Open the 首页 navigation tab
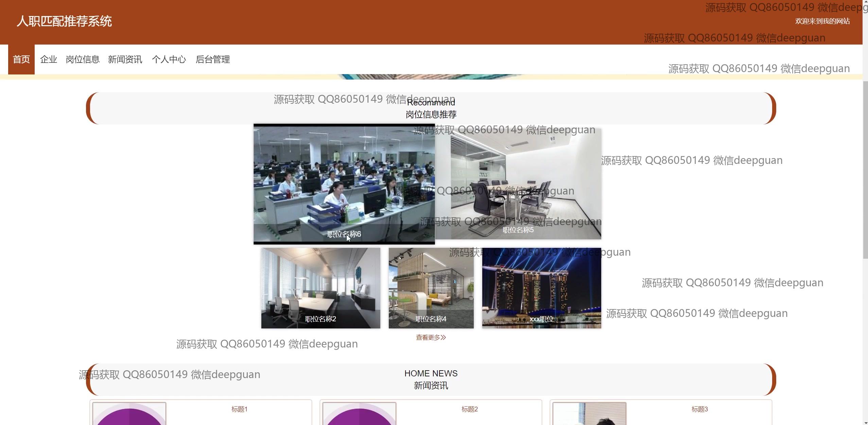868x425 pixels. pyautogui.click(x=21, y=60)
